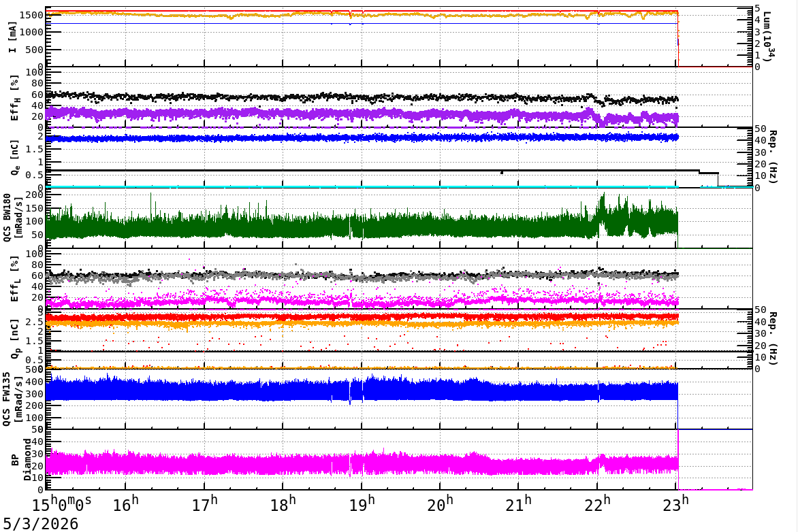Click the Q_p [nC] axis title
Image resolution: width=798 pixels, height=532 pixels.
[x=14, y=339]
